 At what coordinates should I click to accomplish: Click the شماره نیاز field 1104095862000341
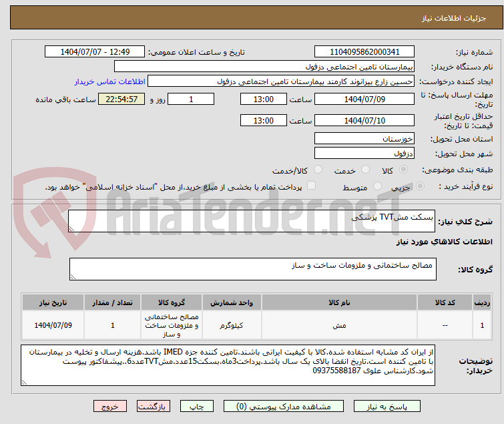pos(364,52)
